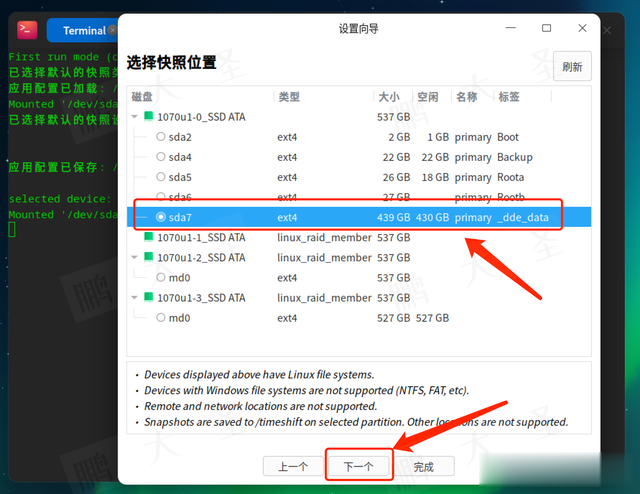Click the '26 GB' size for sda5
The width and height of the screenshot is (640, 494).
click(x=396, y=177)
